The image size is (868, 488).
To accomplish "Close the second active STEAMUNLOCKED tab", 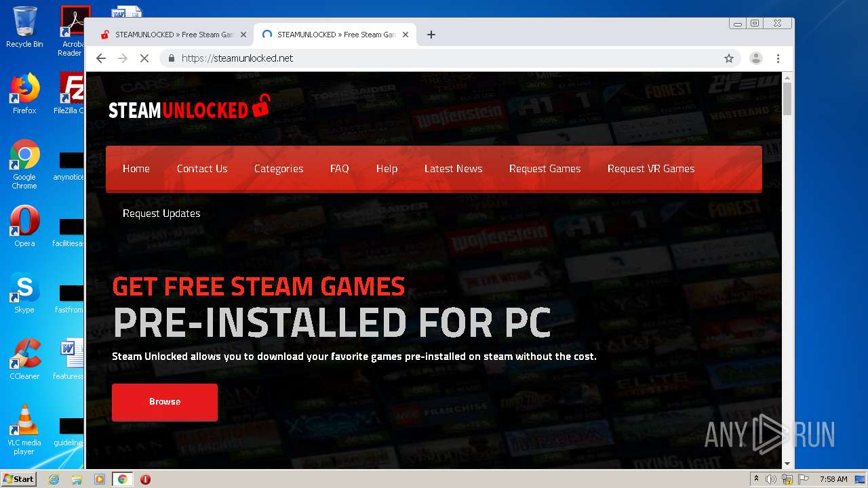I will coord(406,35).
